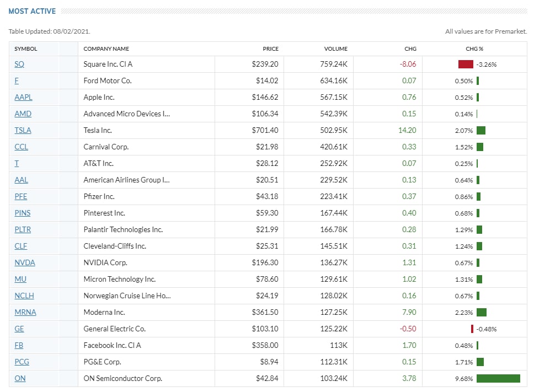Click the red change bar for SQ
534x392 pixels.
pyautogui.click(x=466, y=65)
